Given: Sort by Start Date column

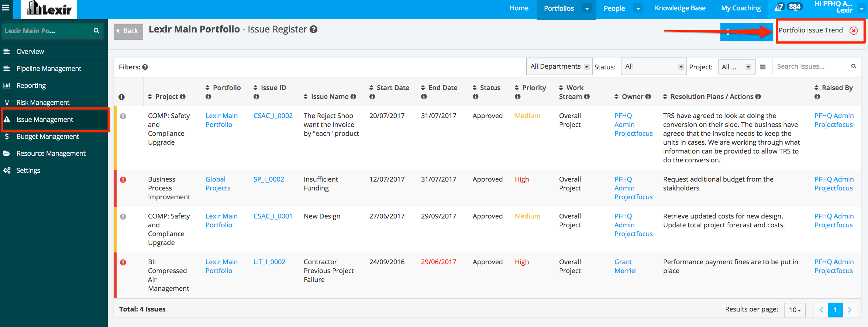Looking at the screenshot, I should tap(371, 88).
